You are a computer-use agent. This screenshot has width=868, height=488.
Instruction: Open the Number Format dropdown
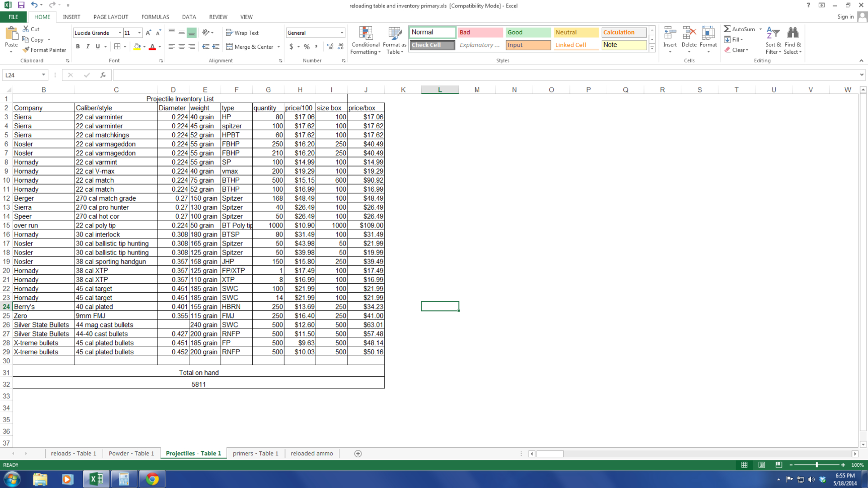pyautogui.click(x=341, y=32)
